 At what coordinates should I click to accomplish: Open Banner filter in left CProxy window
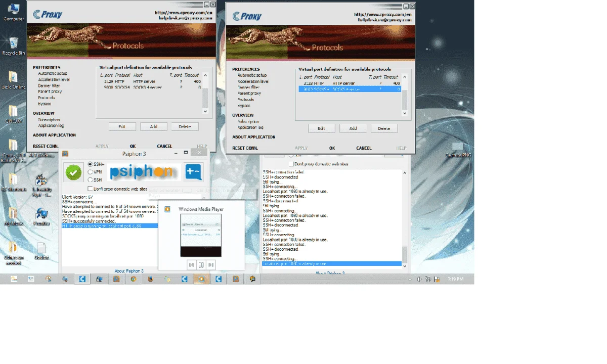point(49,85)
